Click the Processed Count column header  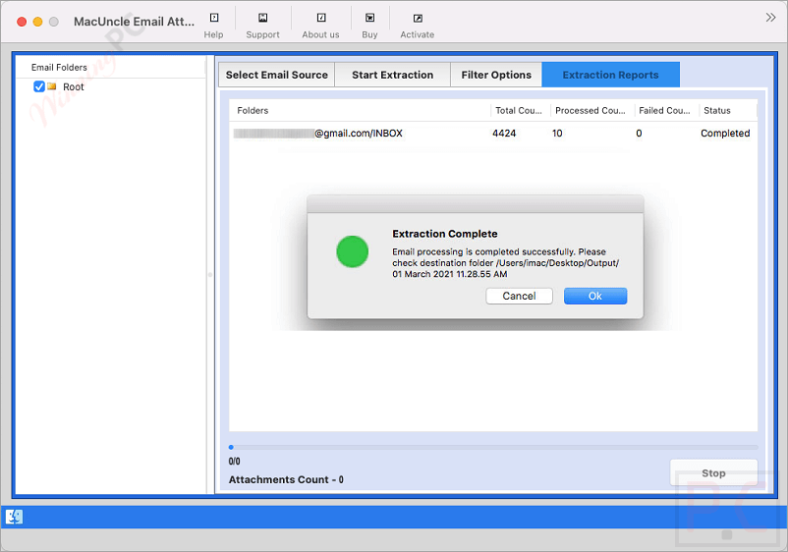pyautogui.click(x=591, y=111)
